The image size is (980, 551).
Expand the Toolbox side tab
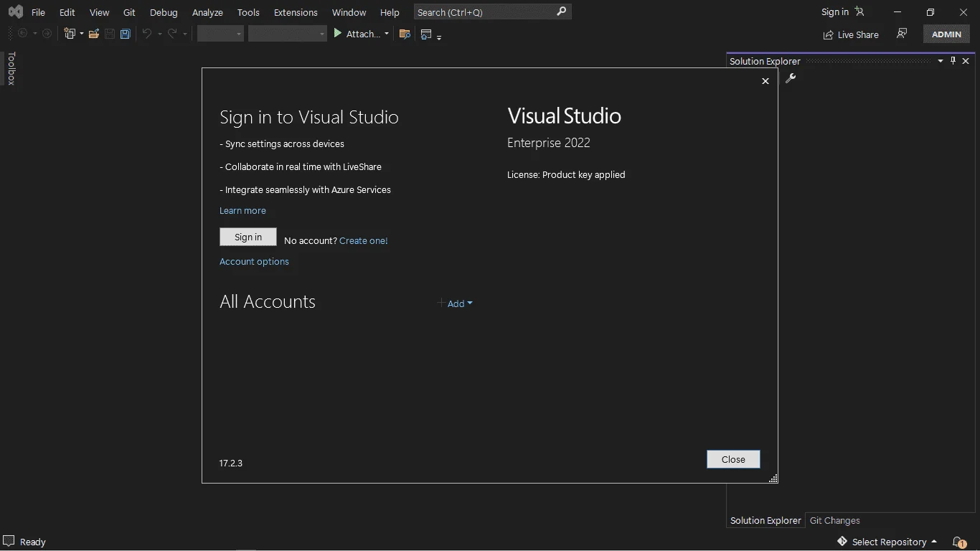[11, 69]
